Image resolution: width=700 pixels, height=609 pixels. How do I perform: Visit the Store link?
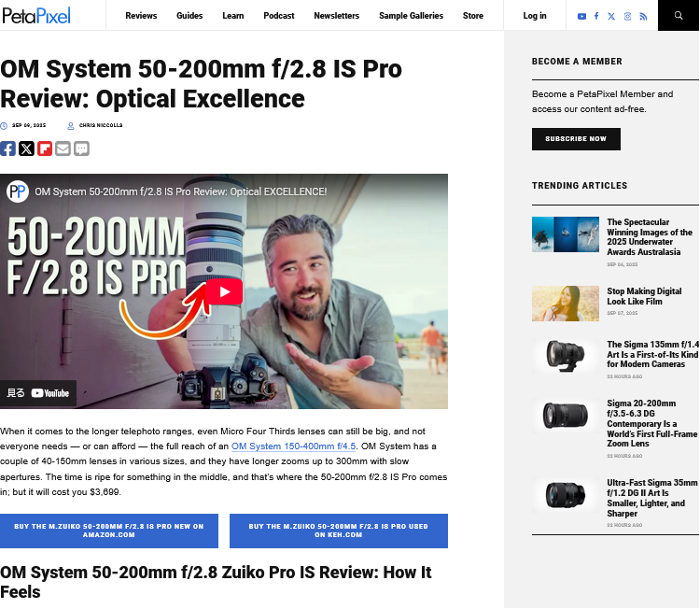click(x=473, y=16)
